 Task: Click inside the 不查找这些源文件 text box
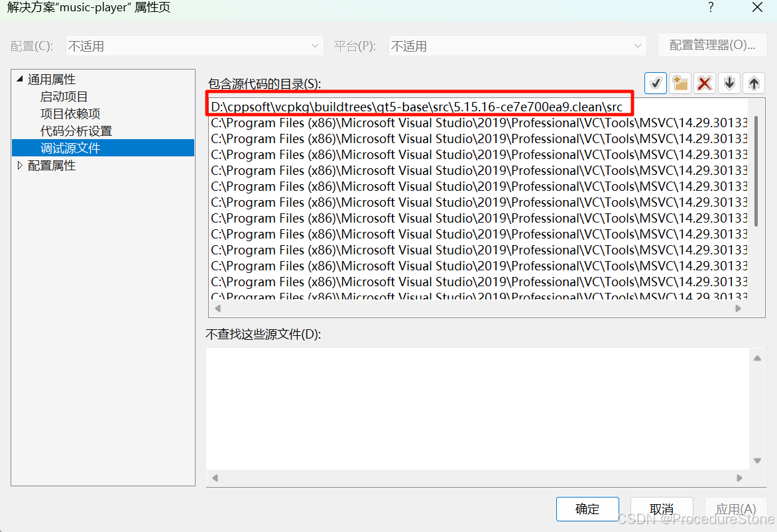pyautogui.click(x=478, y=409)
